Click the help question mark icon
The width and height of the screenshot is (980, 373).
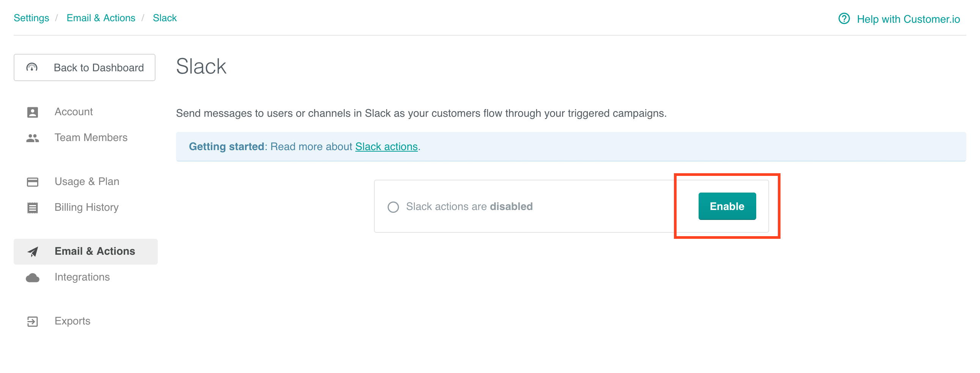tap(844, 19)
